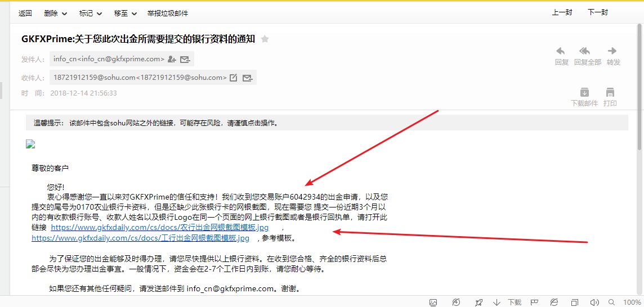This screenshot has width=644, height=307.
Task: Click the sender's reject-mail envelope icon
Action: tap(185, 59)
